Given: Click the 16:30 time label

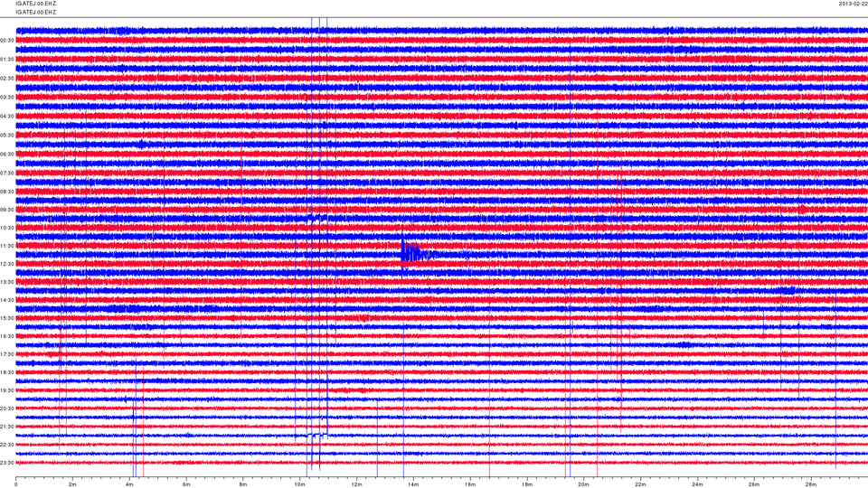Looking at the screenshot, I should (x=7, y=336).
